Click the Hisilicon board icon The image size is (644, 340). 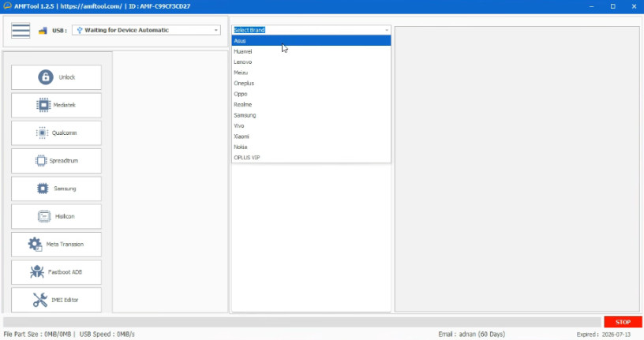click(x=44, y=216)
